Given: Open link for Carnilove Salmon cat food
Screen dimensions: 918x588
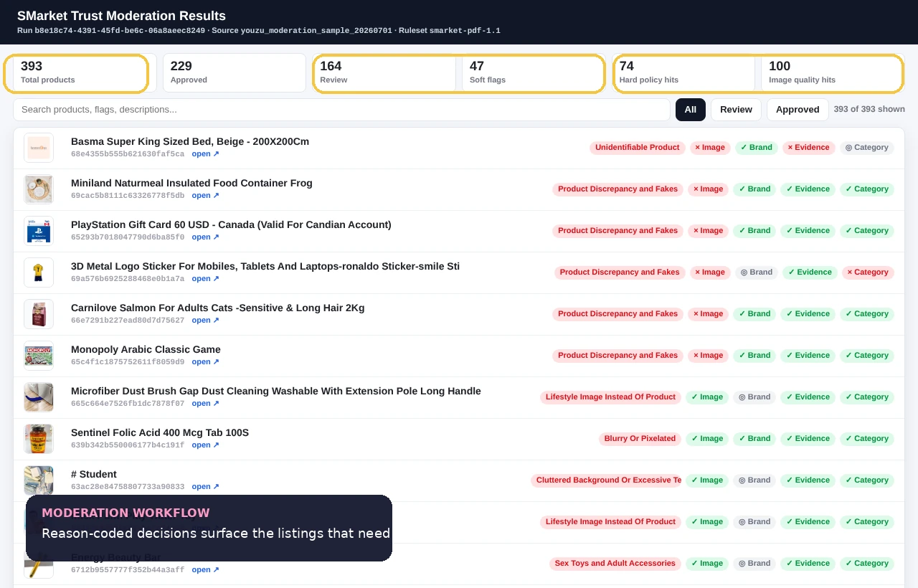Looking at the screenshot, I should pos(205,321).
